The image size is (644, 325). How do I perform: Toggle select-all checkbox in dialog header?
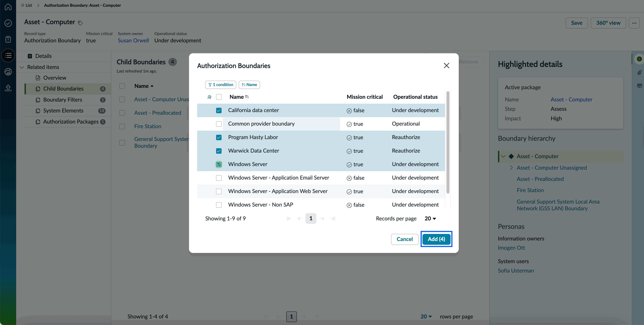(219, 97)
